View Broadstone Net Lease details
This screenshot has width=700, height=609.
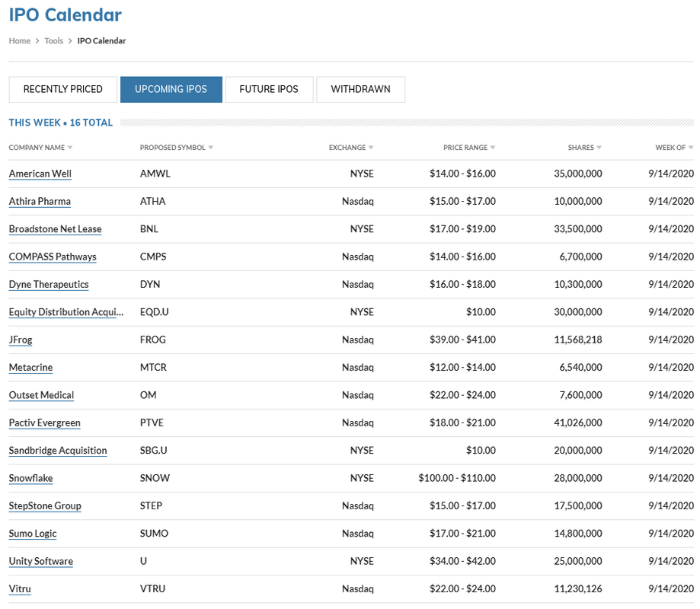(x=56, y=229)
